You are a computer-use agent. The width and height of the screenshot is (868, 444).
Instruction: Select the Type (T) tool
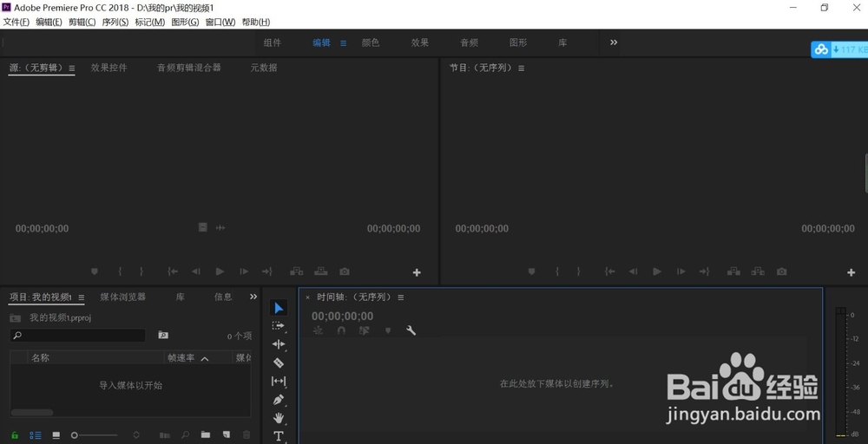[279, 436]
